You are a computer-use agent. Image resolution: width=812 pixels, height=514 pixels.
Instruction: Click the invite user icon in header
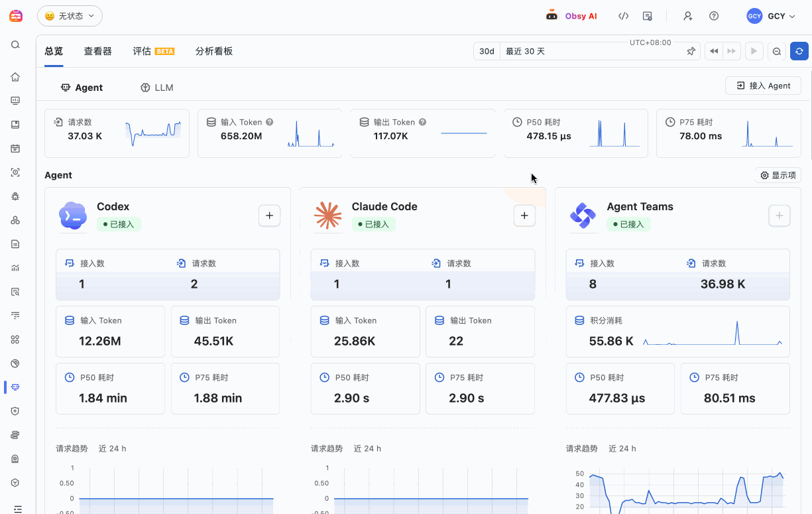click(x=688, y=16)
